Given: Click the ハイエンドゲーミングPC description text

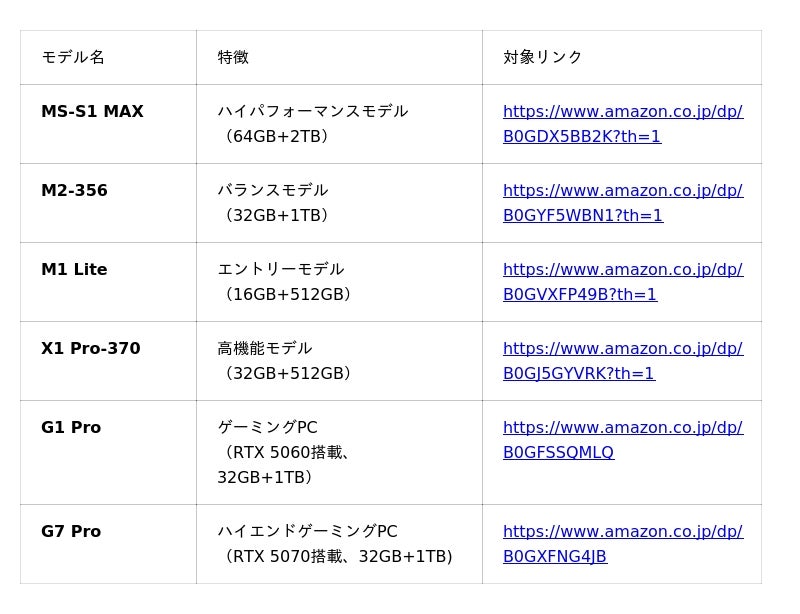Looking at the screenshot, I should click(x=308, y=532).
